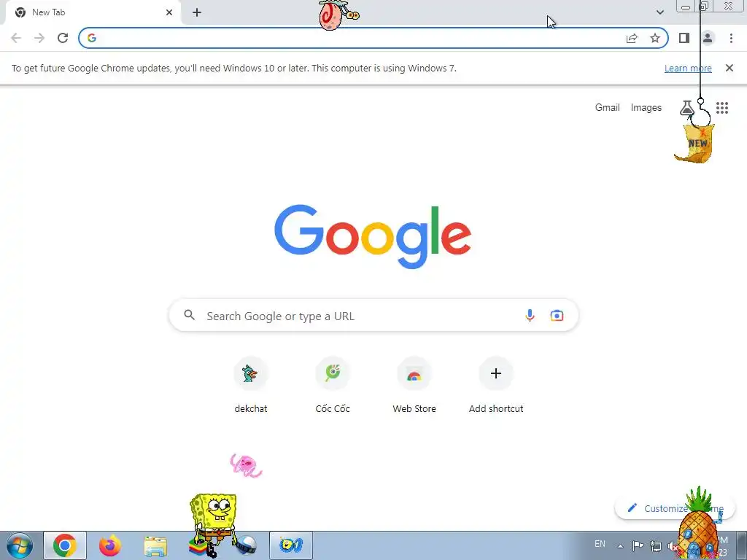Screen dimensions: 747x560
Task: Select the New Tab tab
Action: tap(93, 13)
